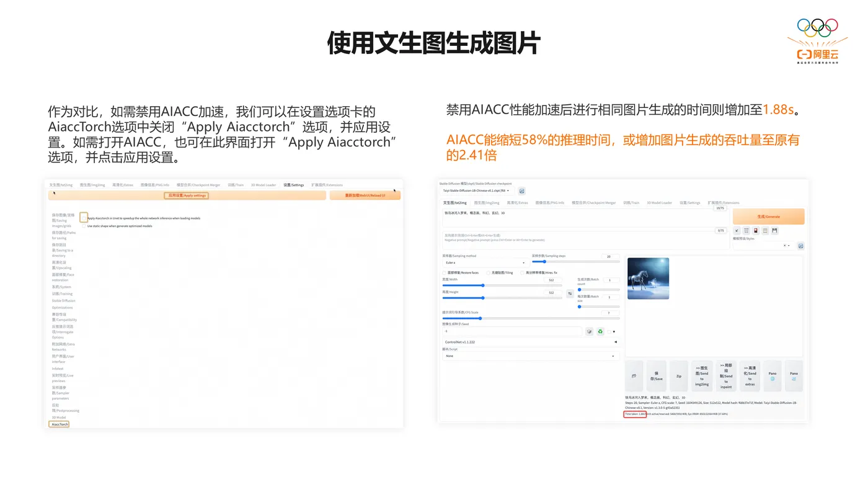Click the Pano button with globe icon

tap(773, 376)
